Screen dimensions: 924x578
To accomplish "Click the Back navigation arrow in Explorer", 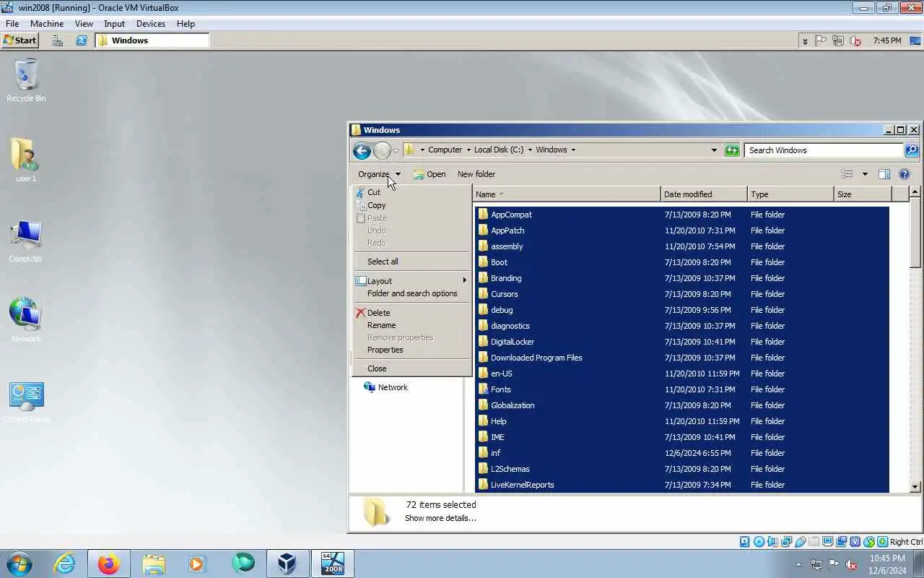I will pyautogui.click(x=362, y=150).
